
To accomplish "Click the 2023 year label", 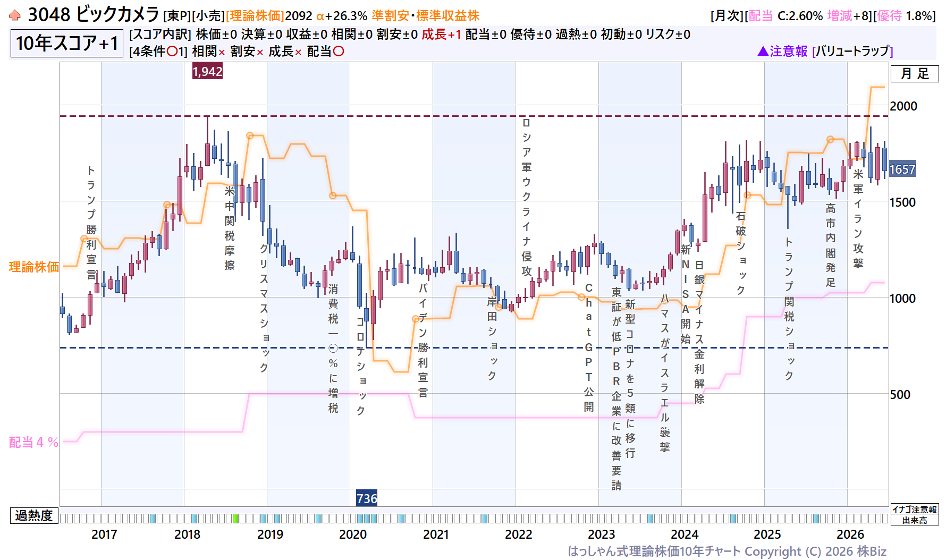I will [x=602, y=534].
